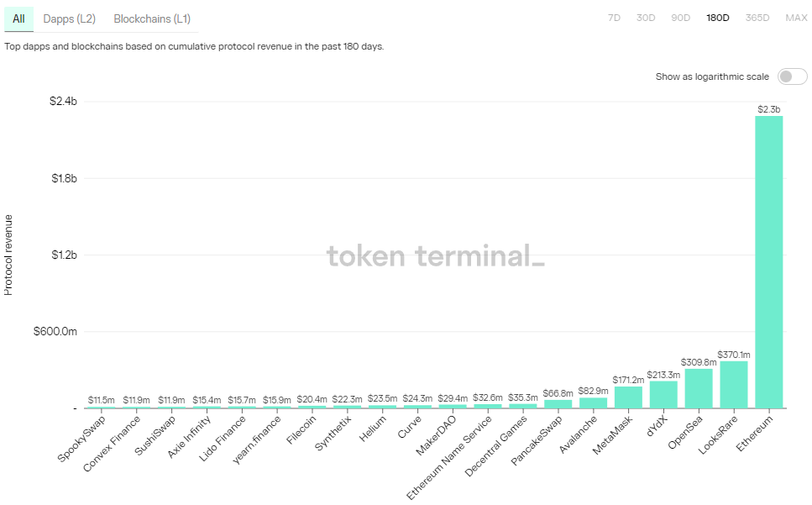812x505 pixels.
Task: Select the 90D time range
Action: click(680, 18)
